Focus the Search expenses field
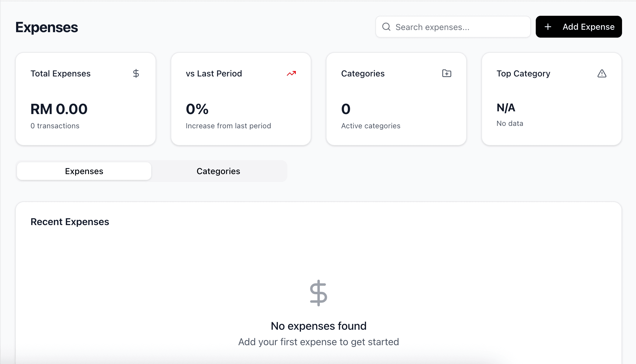The width and height of the screenshot is (636, 364). coord(453,27)
